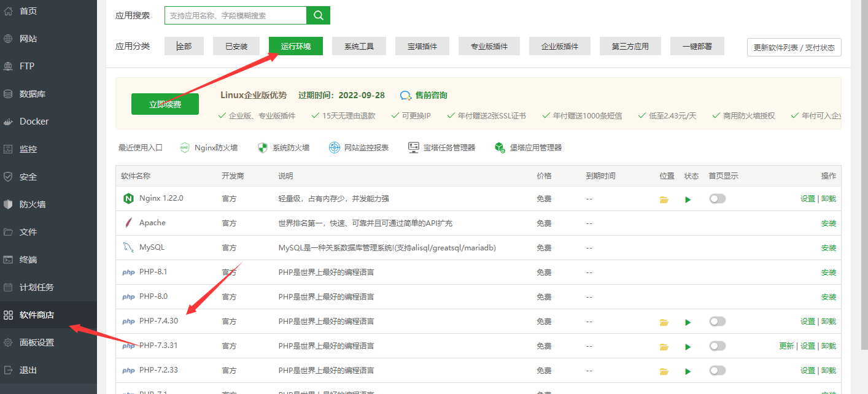Click 设置 for PHP-7.4.30
The image size is (868, 394).
808,322
